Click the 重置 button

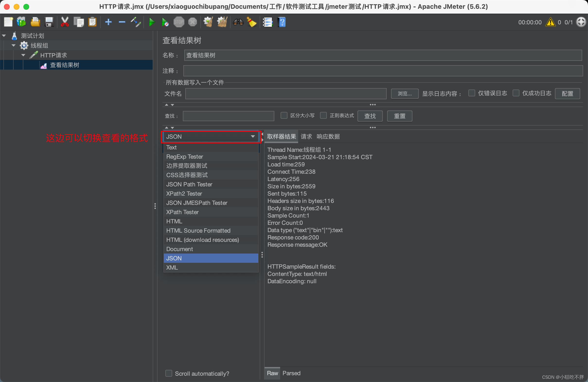(x=400, y=116)
